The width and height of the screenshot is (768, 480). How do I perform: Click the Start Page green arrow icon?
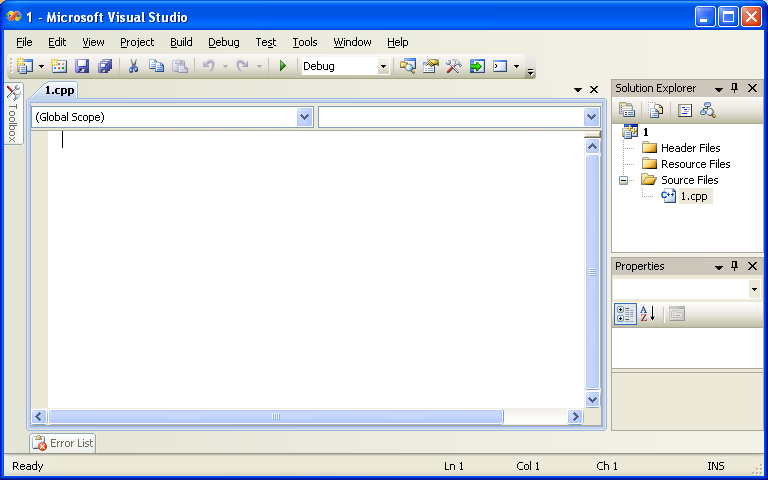click(x=477, y=66)
